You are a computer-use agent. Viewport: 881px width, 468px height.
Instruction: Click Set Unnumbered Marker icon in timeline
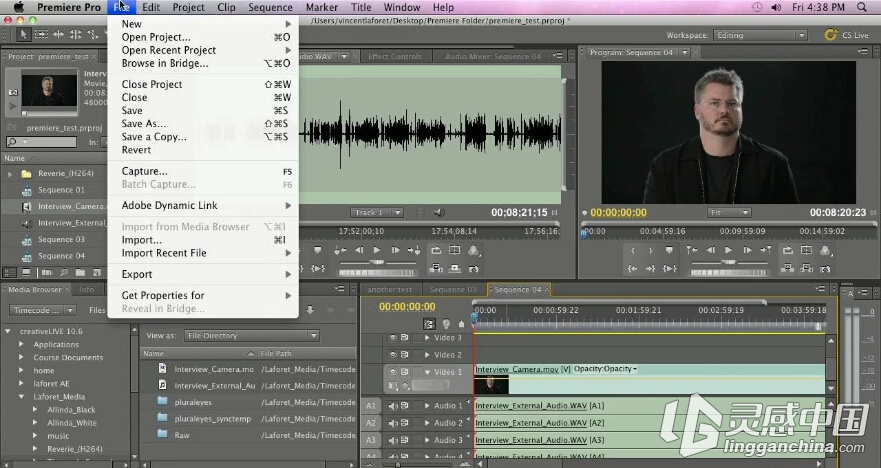(x=461, y=324)
